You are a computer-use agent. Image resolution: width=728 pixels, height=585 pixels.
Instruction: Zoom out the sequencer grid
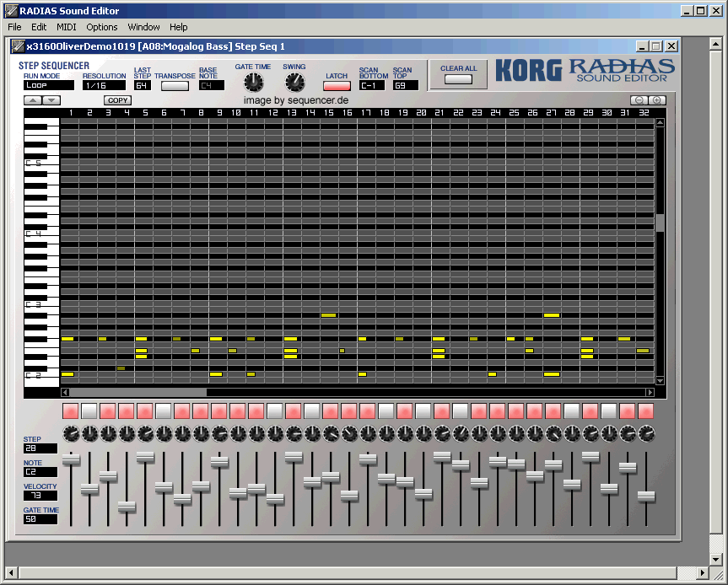tap(639, 100)
